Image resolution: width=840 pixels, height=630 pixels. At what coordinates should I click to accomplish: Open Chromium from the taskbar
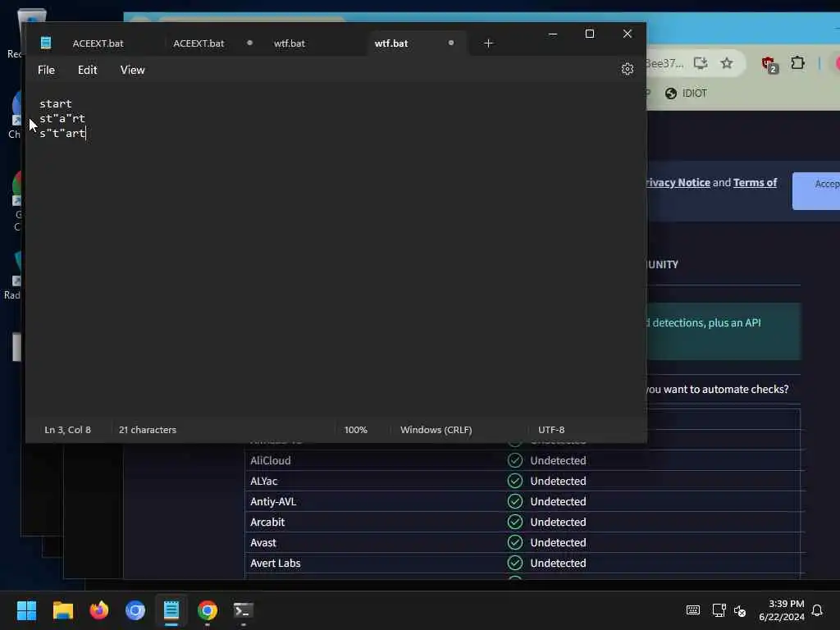coord(135,610)
